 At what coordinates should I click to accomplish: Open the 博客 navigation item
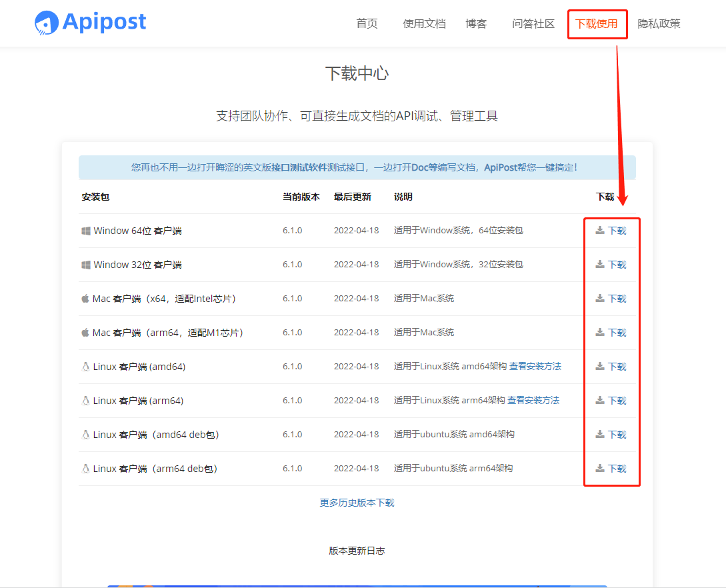476,23
